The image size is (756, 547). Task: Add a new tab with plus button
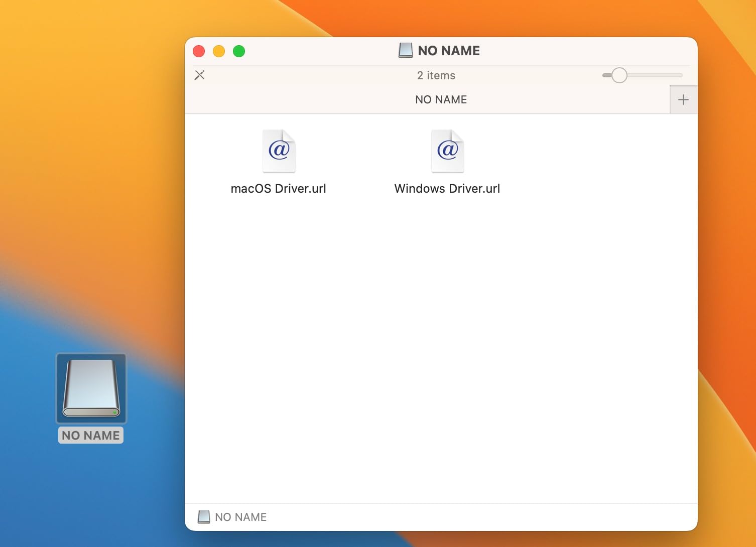click(683, 99)
